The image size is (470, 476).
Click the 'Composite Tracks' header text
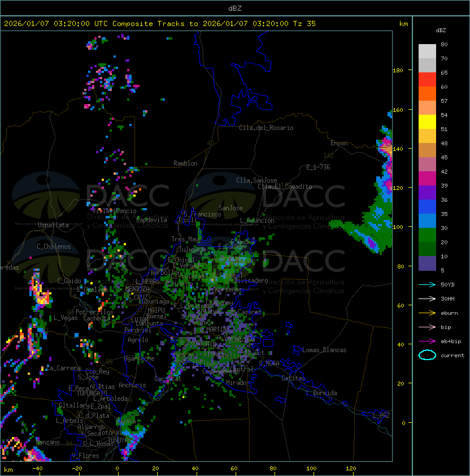149,24
